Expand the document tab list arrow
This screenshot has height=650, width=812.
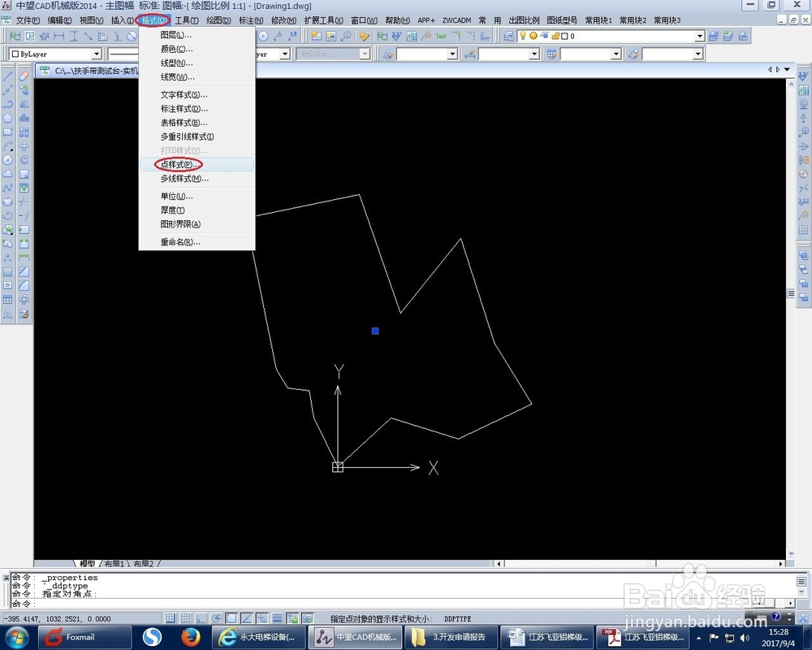pyautogui.click(x=787, y=69)
